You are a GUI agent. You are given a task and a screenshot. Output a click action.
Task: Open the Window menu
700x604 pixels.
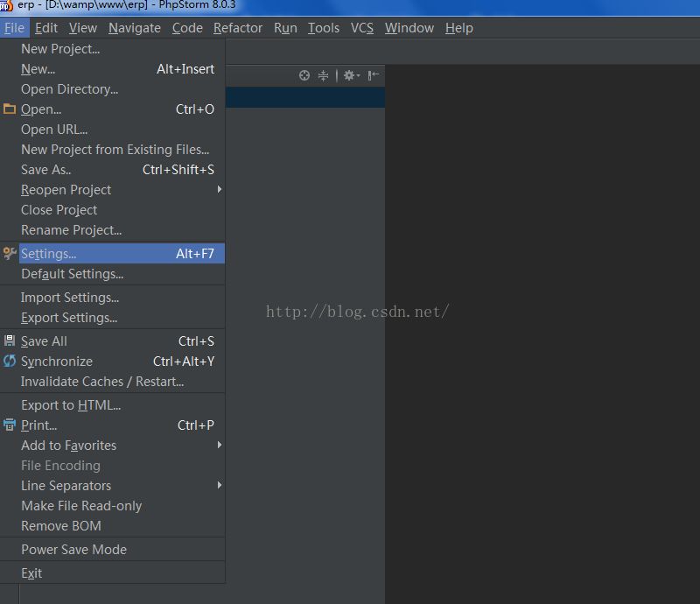[409, 28]
